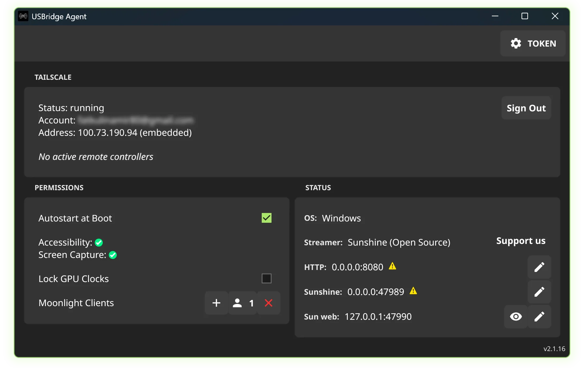
Task: Edit the Sunshine address with pencil icon
Action: (x=539, y=292)
